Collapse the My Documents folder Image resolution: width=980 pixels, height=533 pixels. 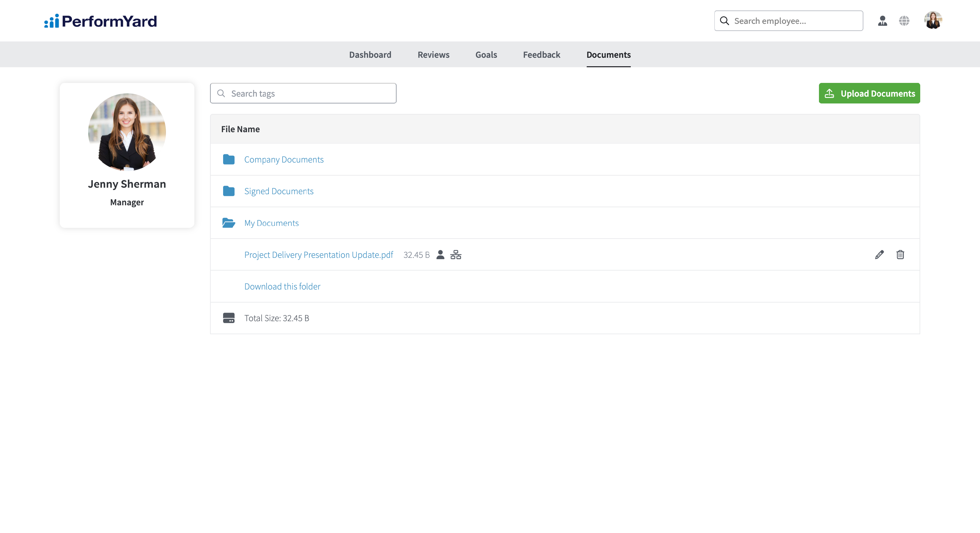click(x=271, y=223)
